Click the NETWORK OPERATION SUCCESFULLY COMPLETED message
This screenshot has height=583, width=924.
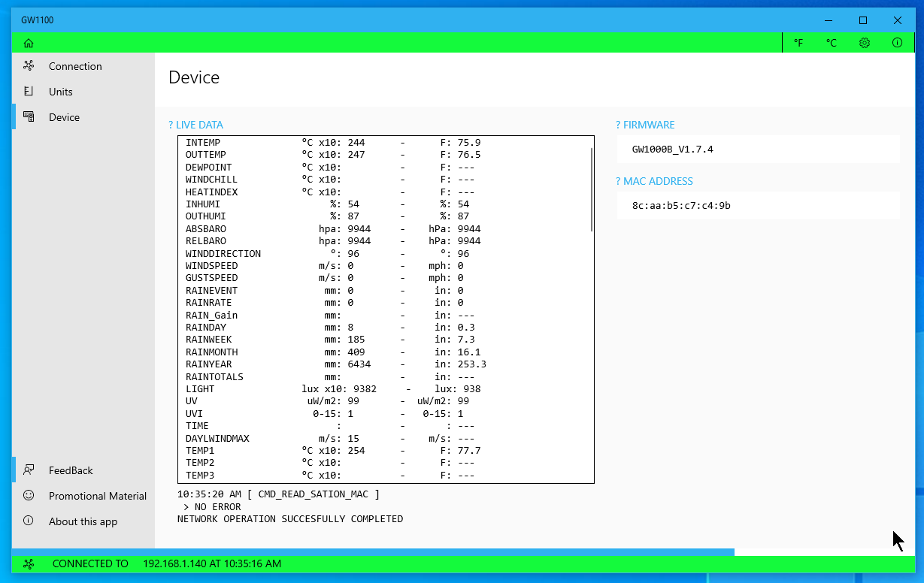[x=290, y=519]
